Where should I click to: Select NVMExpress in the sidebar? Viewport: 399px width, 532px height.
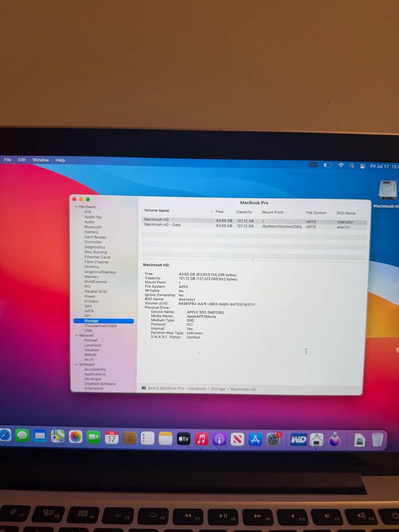coord(96,282)
